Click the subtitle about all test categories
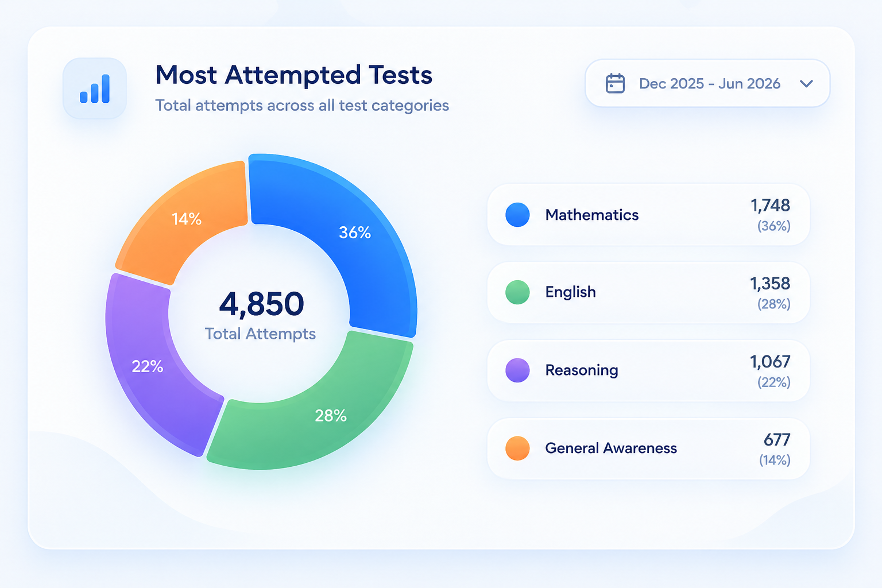882x588 pixels. click(x=302, y=106)
